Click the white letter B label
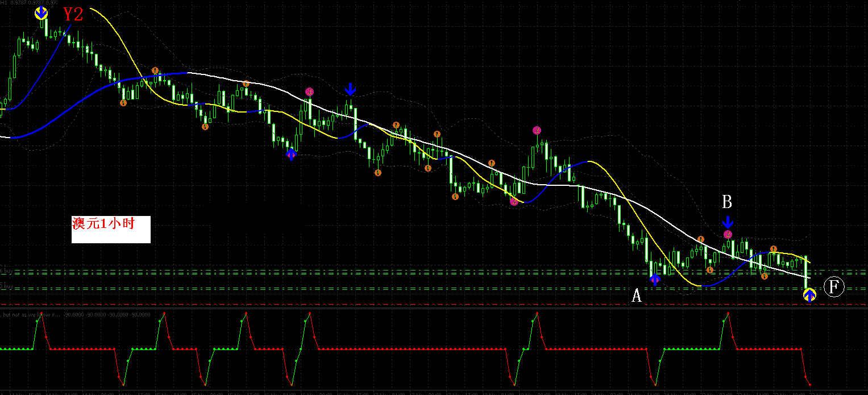Image resolution: width=868 pixels, height=395 pixels. point(727,202)
